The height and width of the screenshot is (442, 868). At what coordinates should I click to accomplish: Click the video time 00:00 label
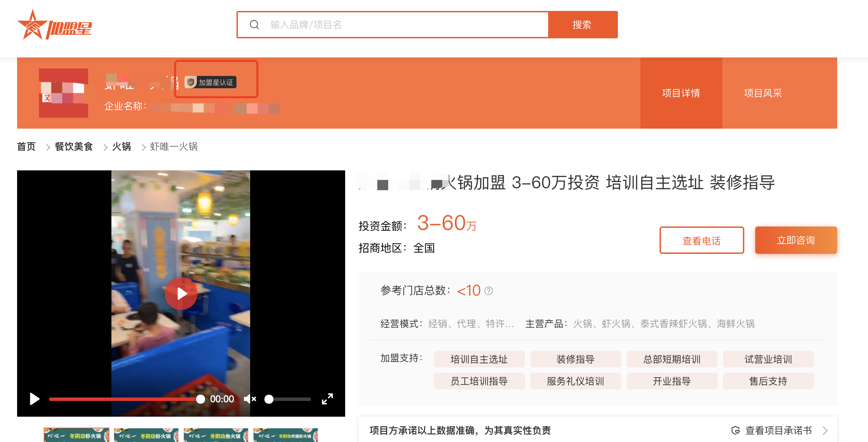(x=222, y=399)
